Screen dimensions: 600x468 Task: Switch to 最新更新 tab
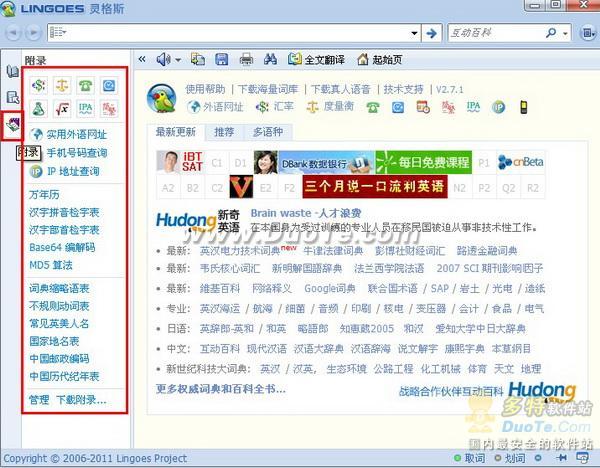coord(176,132)
